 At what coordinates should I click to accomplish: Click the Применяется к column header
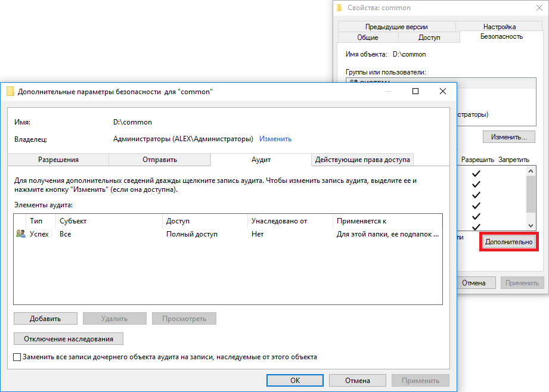[387, 221]
